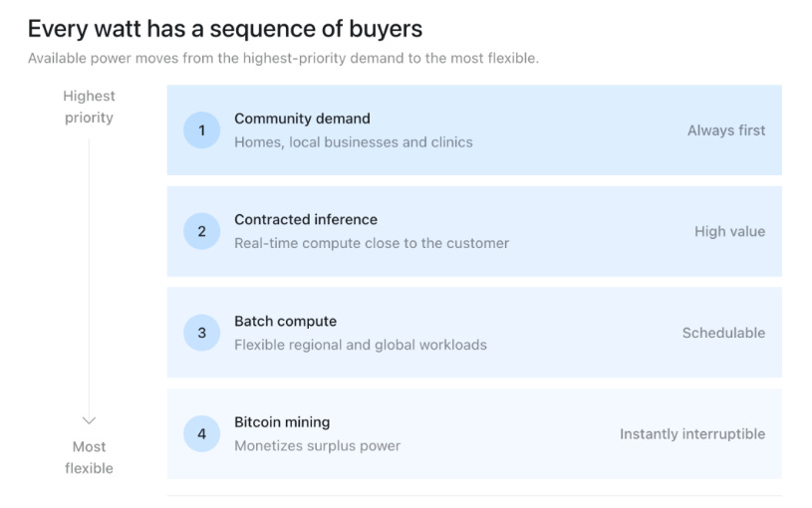Select the Bitcoin mining heading
This screenshot has height=508, width=812.
[282, 422]
